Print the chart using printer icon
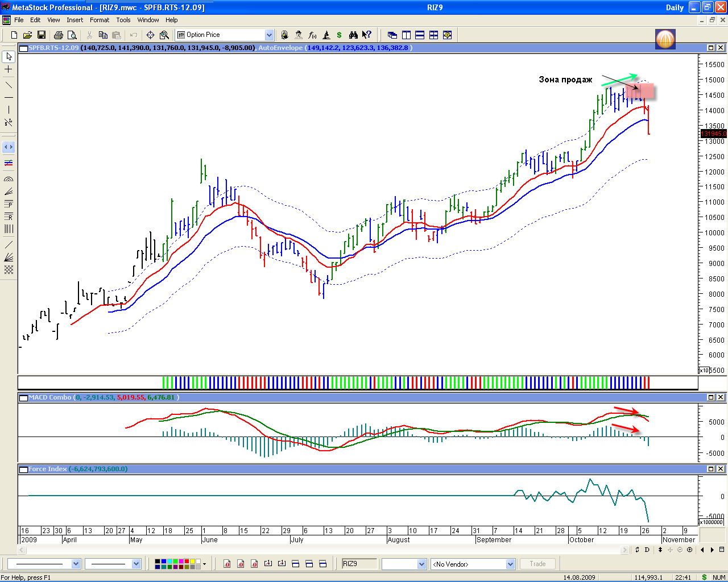The image size is (728, 582). pyautogui.click(x=58, y=35)
